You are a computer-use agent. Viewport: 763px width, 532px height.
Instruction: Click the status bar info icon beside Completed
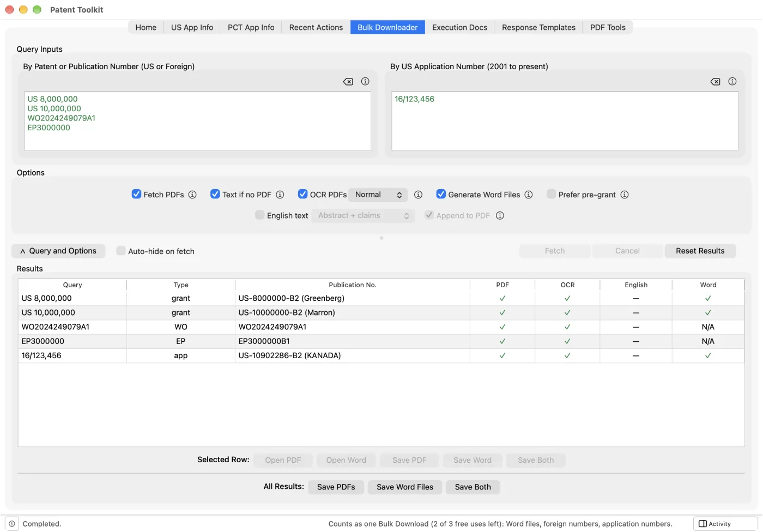[x=12, y=524]
